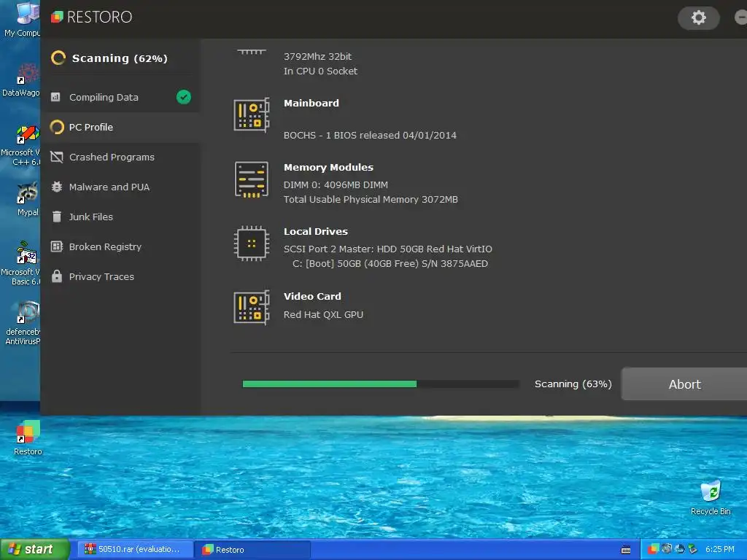The height and width of the screenshot is (560, 747).
Task: Click the Junk Files trash icon
Action: [x=57, y=217]
